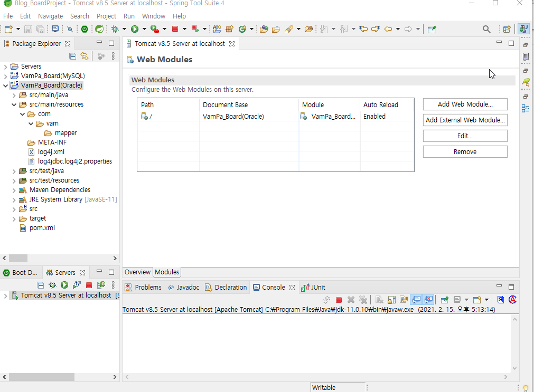Start server in debug mode in Servers view
This screenshot has width=534, height=392.
(52, 285)
